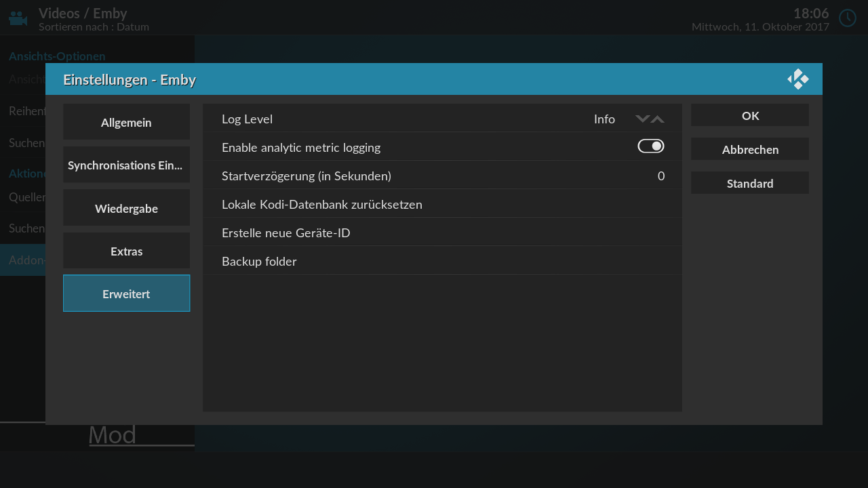
Task: Increase Log Level with up arrow
Action: (658, 119)
